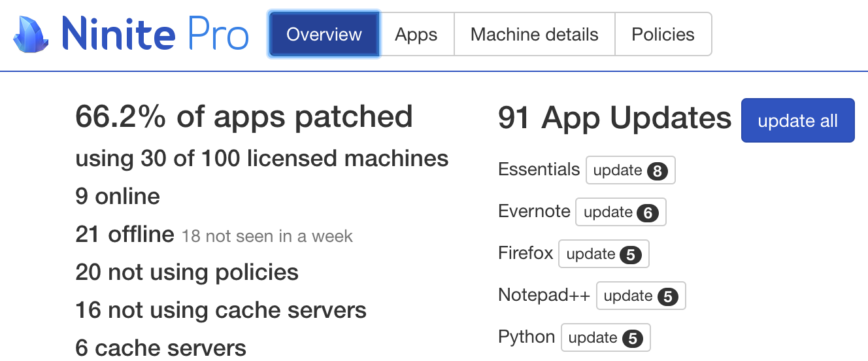
Task: Select the 20 not using policies line
Action: 187,272
